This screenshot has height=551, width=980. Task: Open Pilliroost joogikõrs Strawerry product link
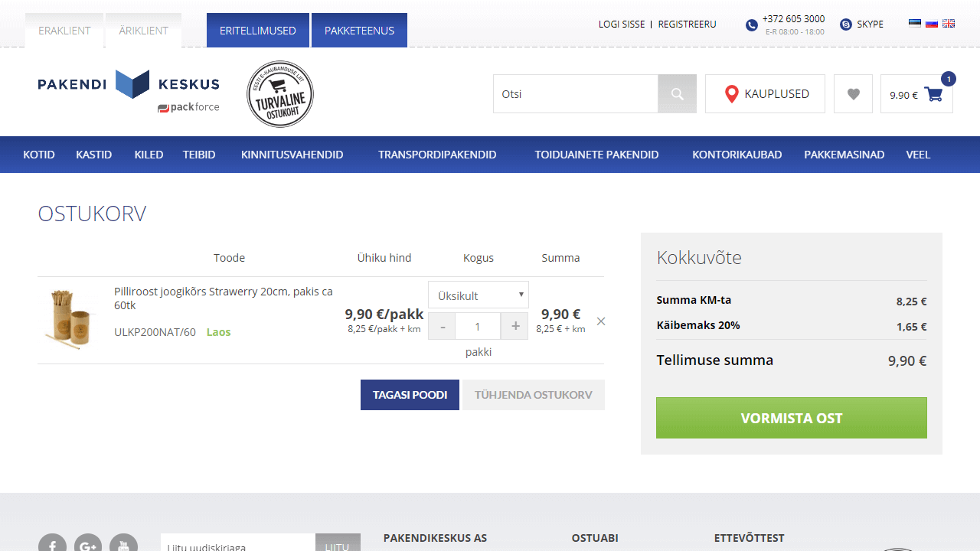(x=224, y=298)
